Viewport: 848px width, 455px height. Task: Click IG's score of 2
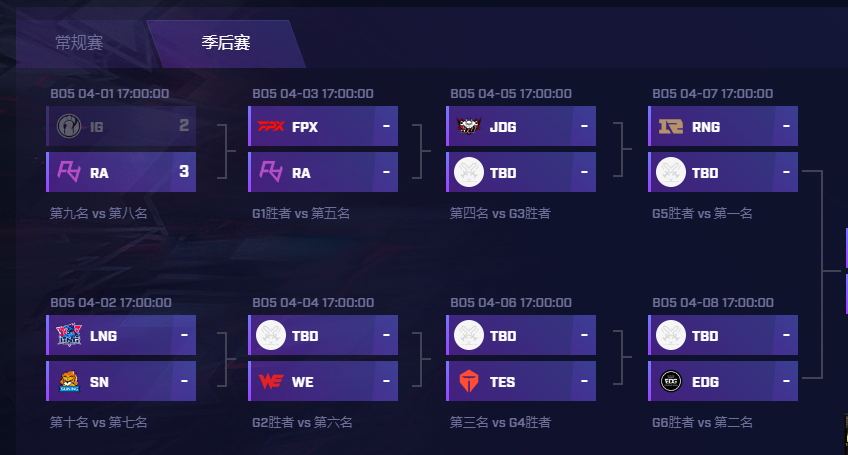click(x=184, y=126)
